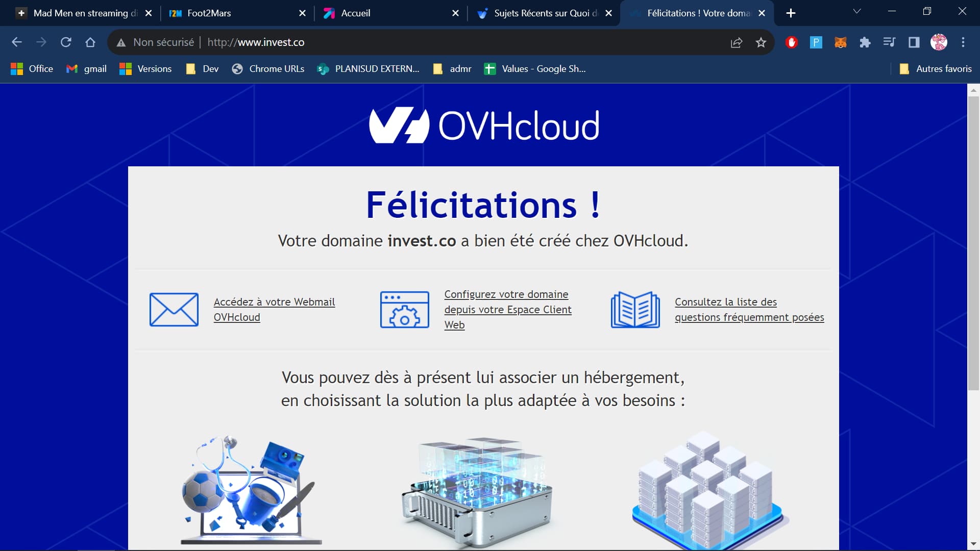Viewport: 980px width, 551px height.
Task: Click the server racks illustration
Action: click(709, 490)
